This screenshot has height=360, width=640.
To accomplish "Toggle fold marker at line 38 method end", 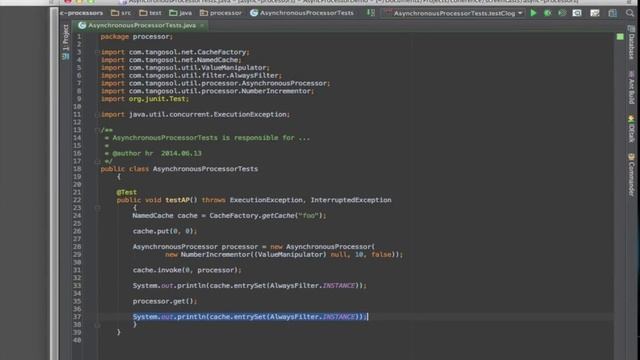I will pyautogui.click(x=97, y=325).
